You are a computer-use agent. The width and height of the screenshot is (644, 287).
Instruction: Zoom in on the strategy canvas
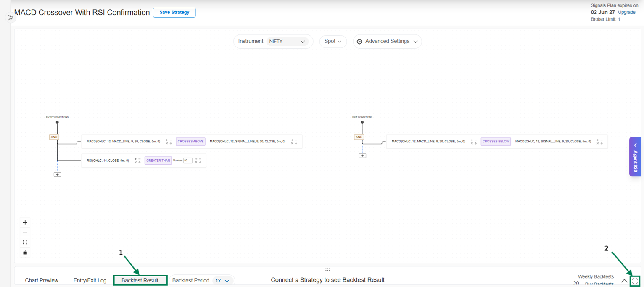coord(25,222)
